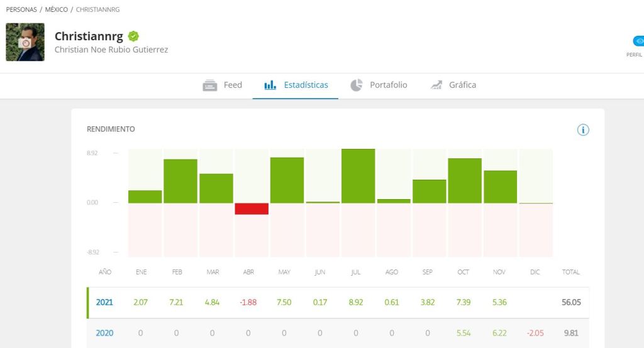Click the green verified badge
This screenshot has height=348, width=644.
[x=133, y=36]
